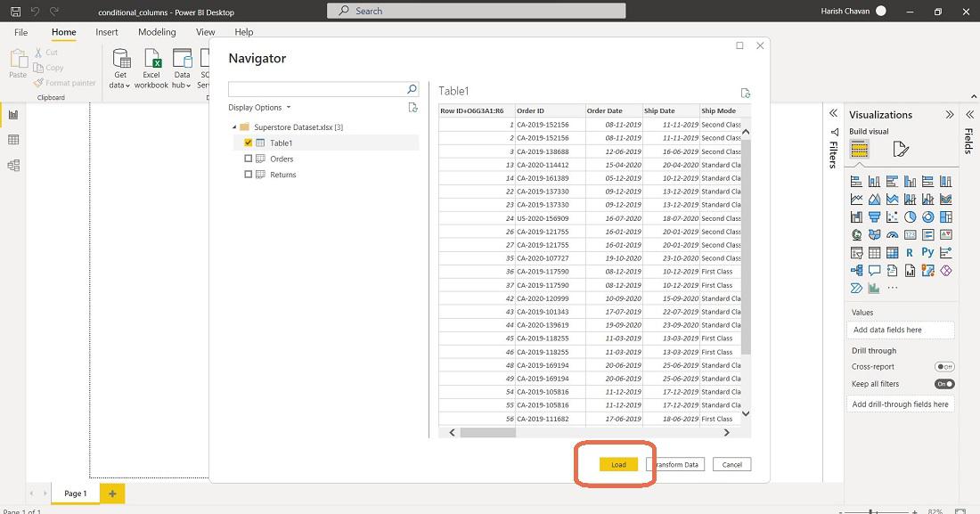Refresh the Table1 preview using its icon
The image size is (980, 514).
click(745, 93)
